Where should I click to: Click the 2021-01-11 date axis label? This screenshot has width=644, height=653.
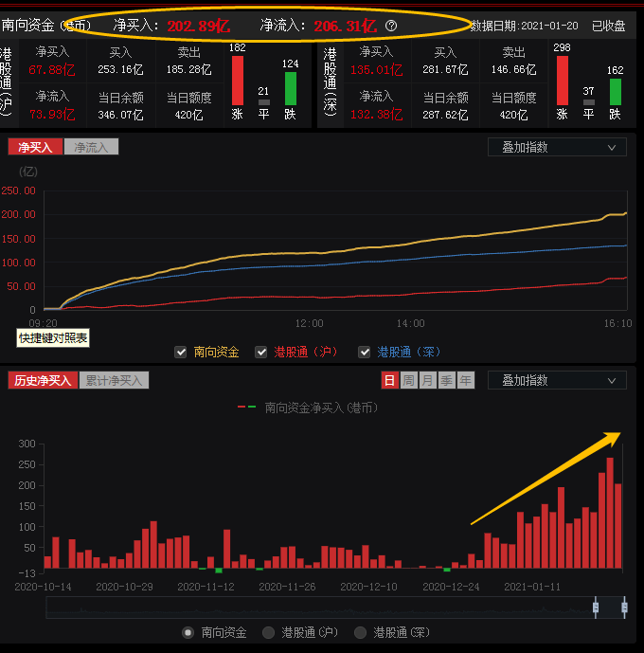coord(532,587)
